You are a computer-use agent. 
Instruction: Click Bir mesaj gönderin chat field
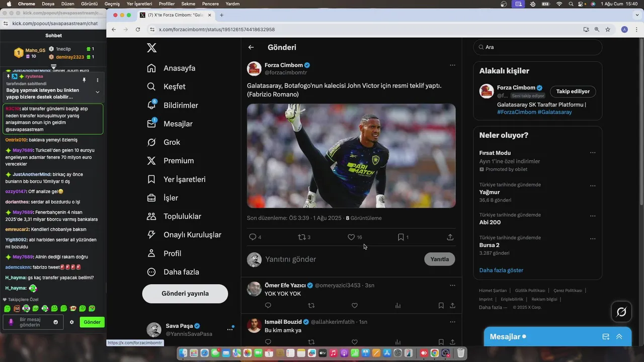[34, 322]
